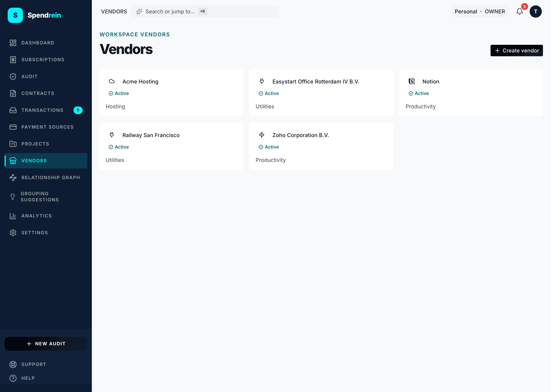Open Settings in sidebar
The height and width of the screenshot is (392, 551).
point(46,233)
